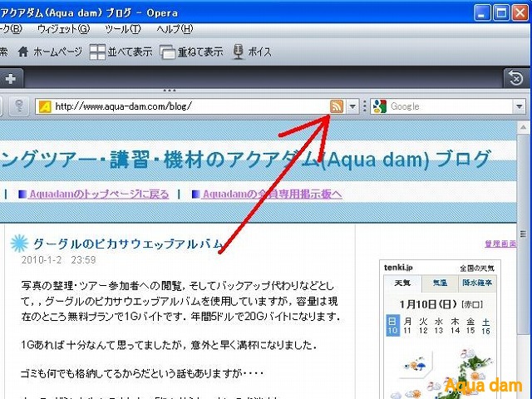The width and height of the screenshot is (532, 399).
Task: Open the Widgets (G) menu
Action: (63, 30)
